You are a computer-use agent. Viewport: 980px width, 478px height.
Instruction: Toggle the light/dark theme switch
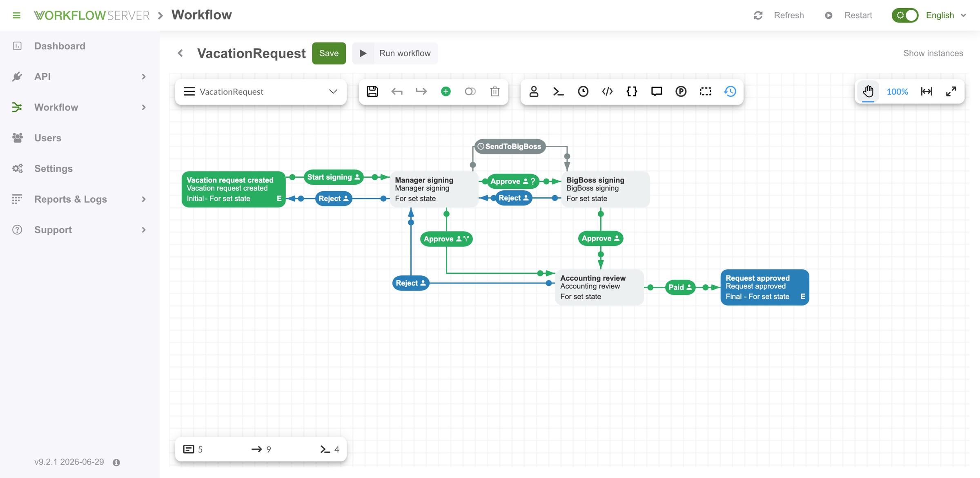pyautogui.click(x=905, y=15)
